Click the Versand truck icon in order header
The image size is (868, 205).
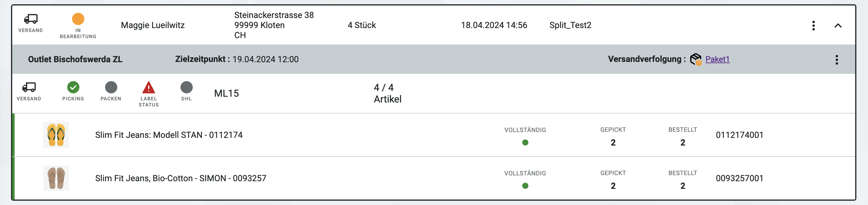coord(31,19)
